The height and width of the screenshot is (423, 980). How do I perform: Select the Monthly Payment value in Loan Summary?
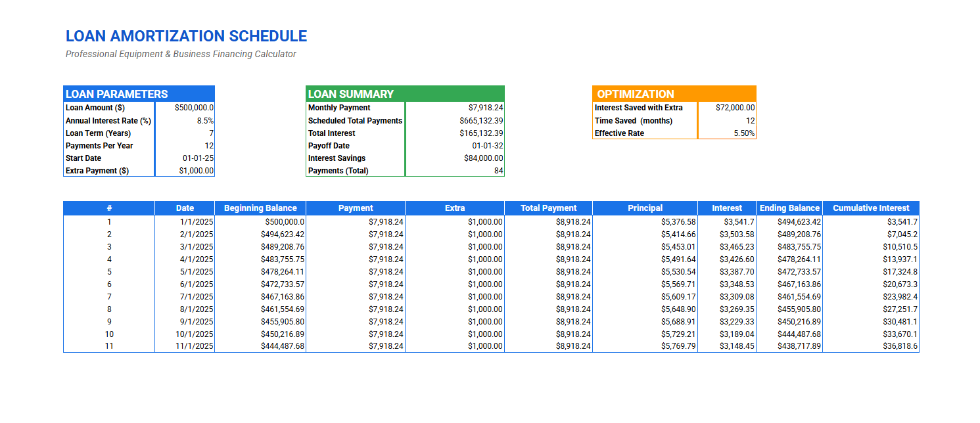(455, 108)
